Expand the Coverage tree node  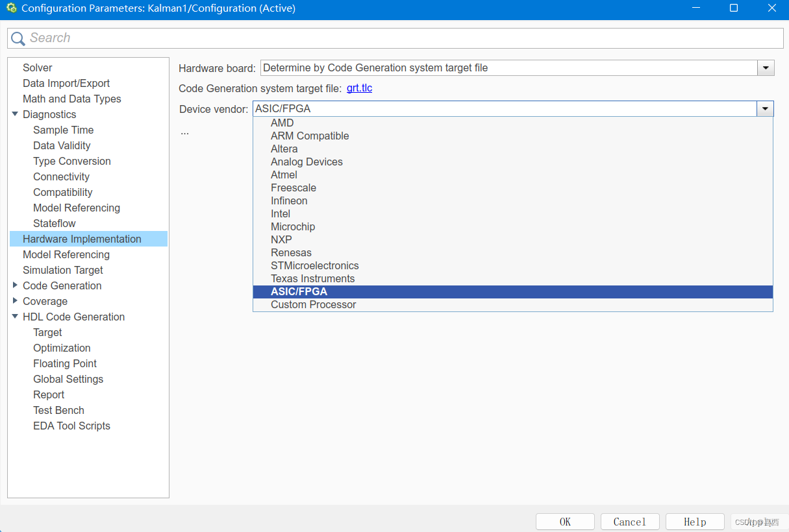(x=15, y=301)
